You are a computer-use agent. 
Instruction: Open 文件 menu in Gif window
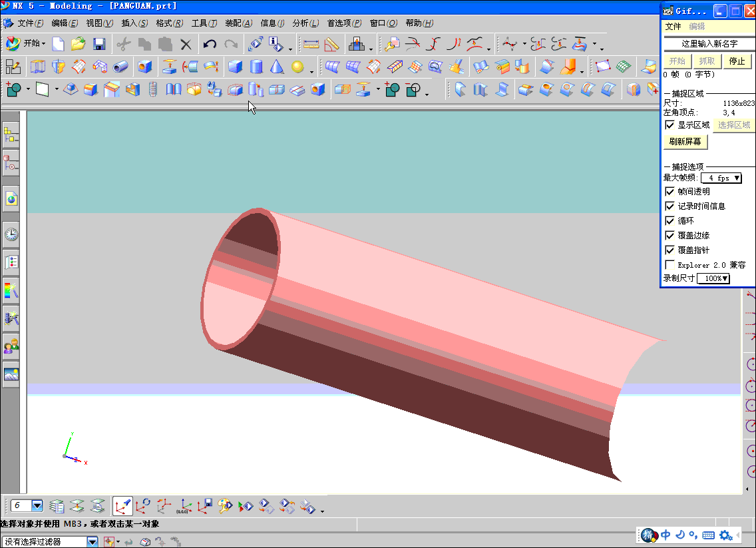(x=673, y=27)
